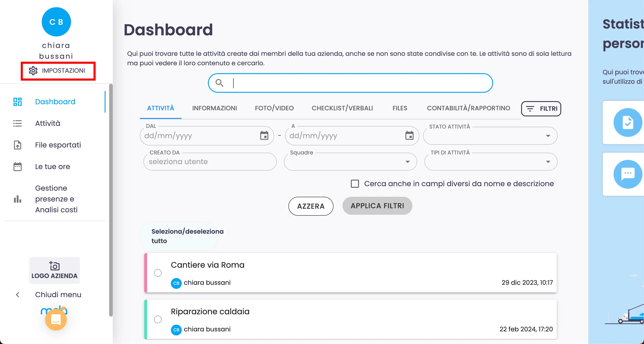
Task: Switch to the Foto/Video tab
Action: pos(274,108)
